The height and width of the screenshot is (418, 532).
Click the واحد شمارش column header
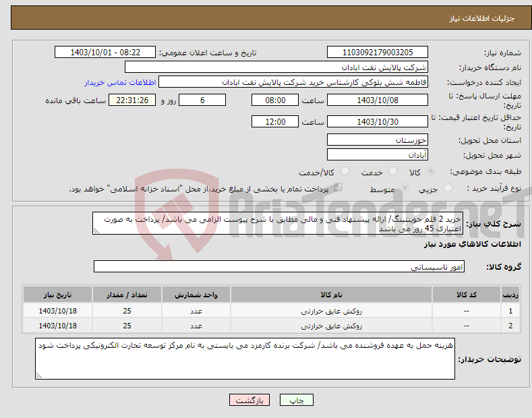tap(196, 295)
